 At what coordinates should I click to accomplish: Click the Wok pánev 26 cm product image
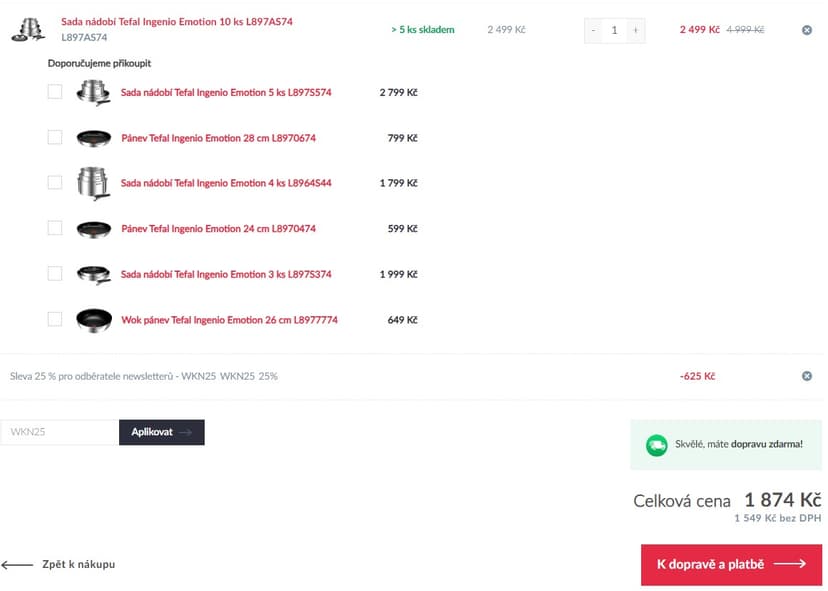pos(94,320)
